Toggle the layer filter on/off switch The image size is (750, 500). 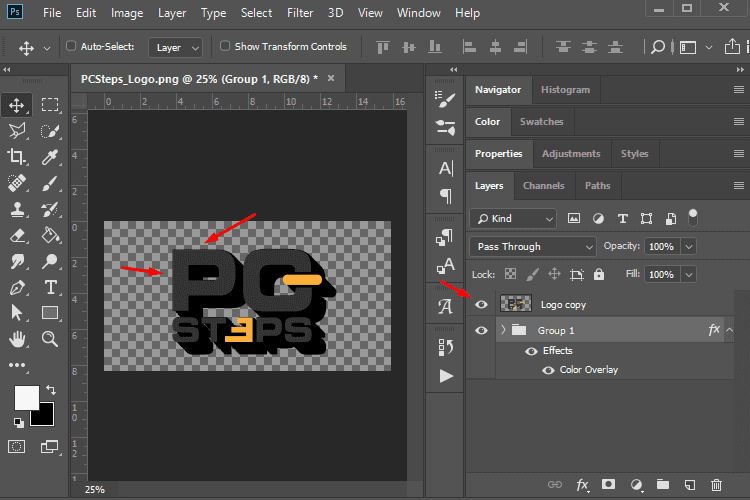coord(693,218)
